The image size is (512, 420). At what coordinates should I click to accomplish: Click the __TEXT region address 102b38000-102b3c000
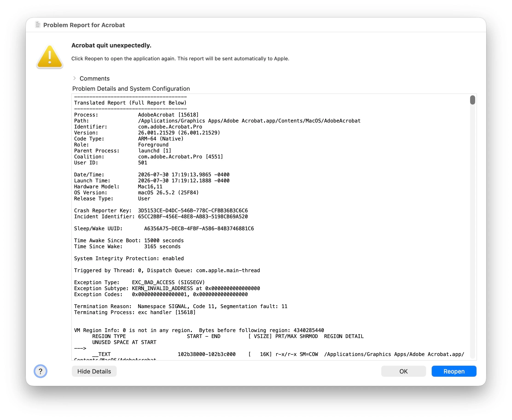[207, 354]
